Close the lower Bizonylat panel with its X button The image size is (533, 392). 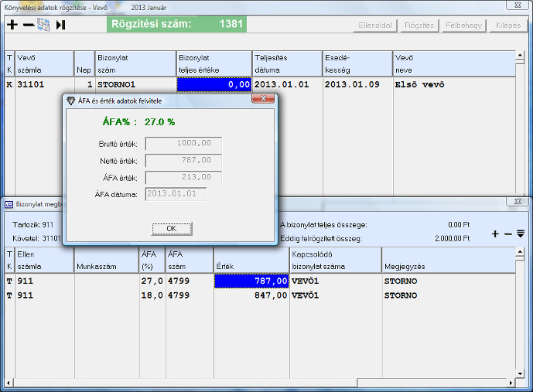tap(515, 201)
